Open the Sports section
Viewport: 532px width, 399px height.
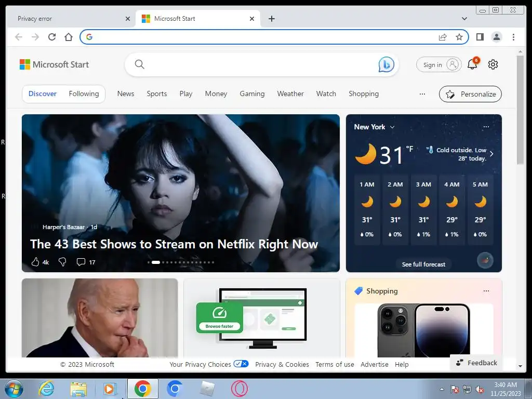point(157,94)
